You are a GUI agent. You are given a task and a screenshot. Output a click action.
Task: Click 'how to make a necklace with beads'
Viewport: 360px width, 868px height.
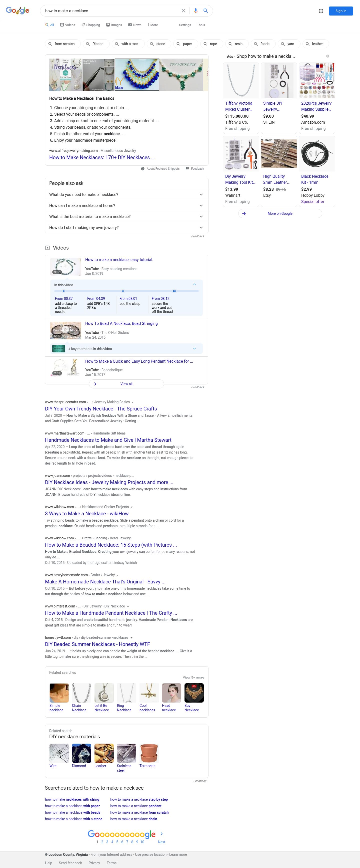[73, 812]
